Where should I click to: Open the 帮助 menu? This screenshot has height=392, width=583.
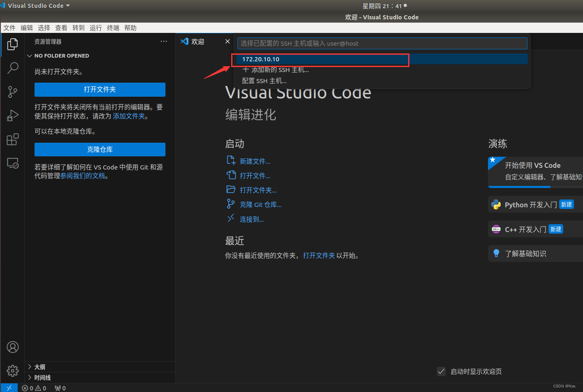pos(130,28)
